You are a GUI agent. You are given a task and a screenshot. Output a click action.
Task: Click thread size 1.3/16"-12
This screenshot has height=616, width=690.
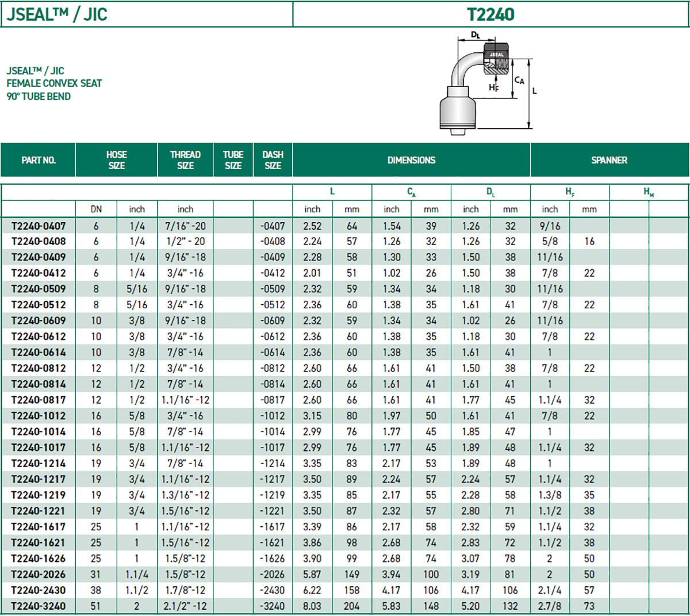(x=185, y=495)
